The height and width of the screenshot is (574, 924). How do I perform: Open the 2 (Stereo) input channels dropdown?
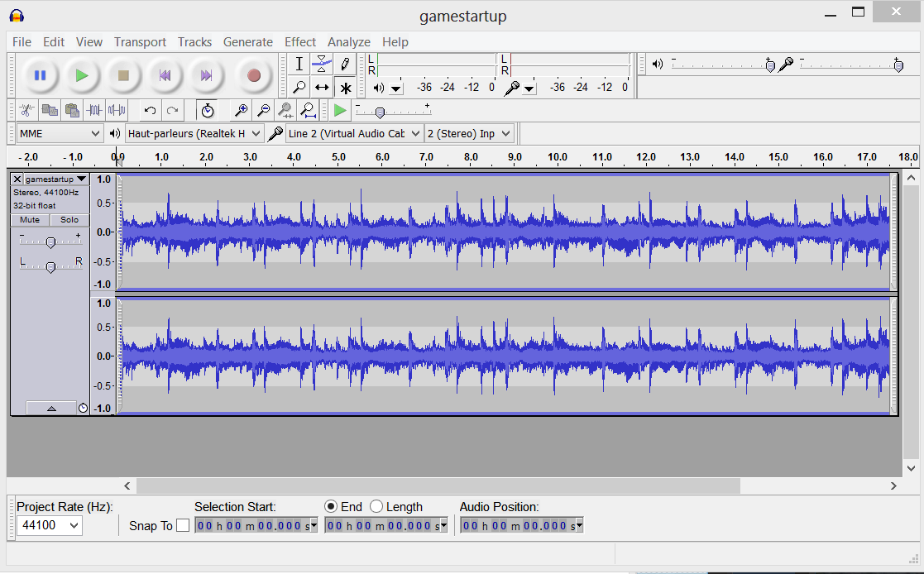(x=469, y=134)
